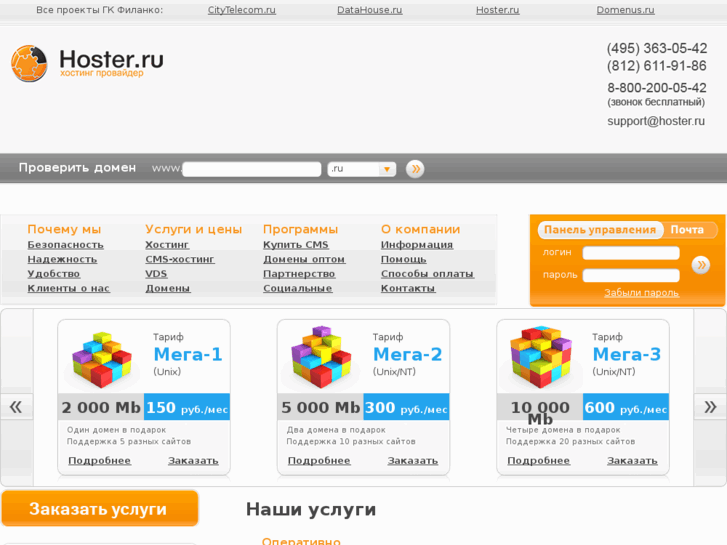Open Почему мы menu heading
Viewport: 727px width, 545px height.
point(64,229)
